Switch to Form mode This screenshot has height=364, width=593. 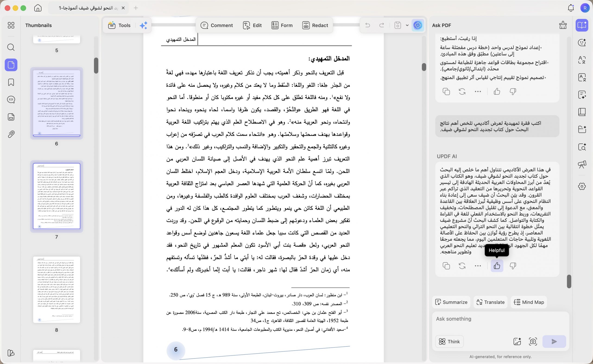pyautogui.click(x=282, y=25)
